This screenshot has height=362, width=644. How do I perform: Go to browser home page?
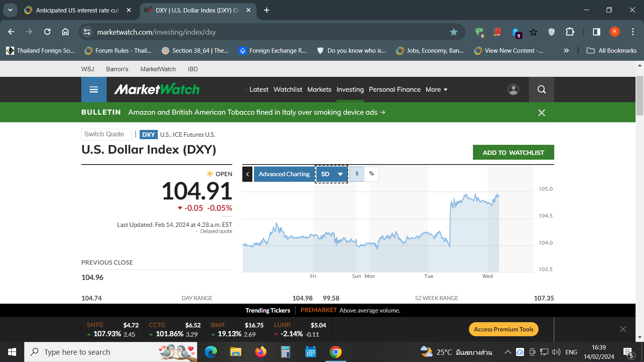point(65,32)
